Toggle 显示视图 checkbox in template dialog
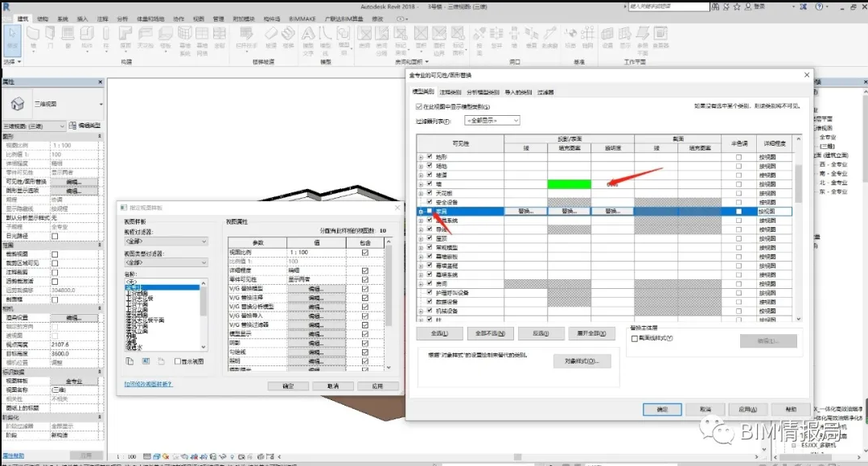This screenshot has width=868, height=466. point(177,361)
